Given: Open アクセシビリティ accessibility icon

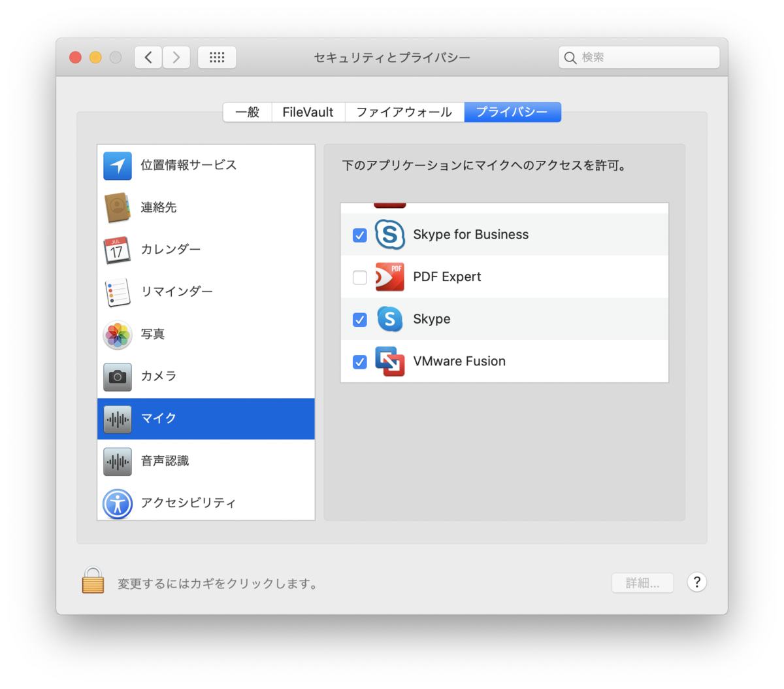Looking at the screenshot, I should click(118, 503).
